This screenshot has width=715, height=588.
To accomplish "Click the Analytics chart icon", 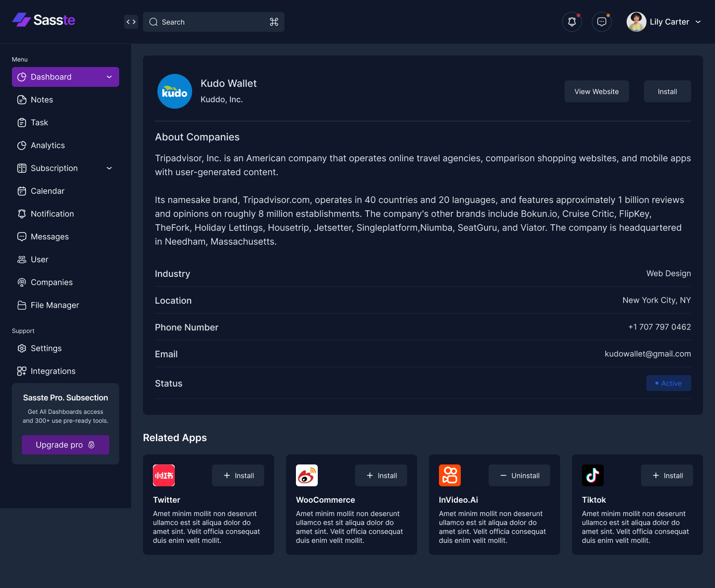I will pos(22,145).
